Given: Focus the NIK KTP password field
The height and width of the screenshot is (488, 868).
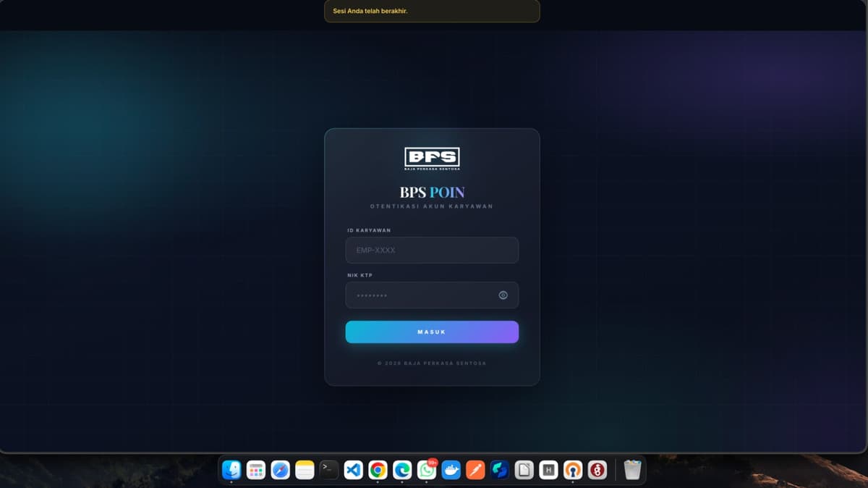Looking at the screenshot, I should (x=432, y=295).
